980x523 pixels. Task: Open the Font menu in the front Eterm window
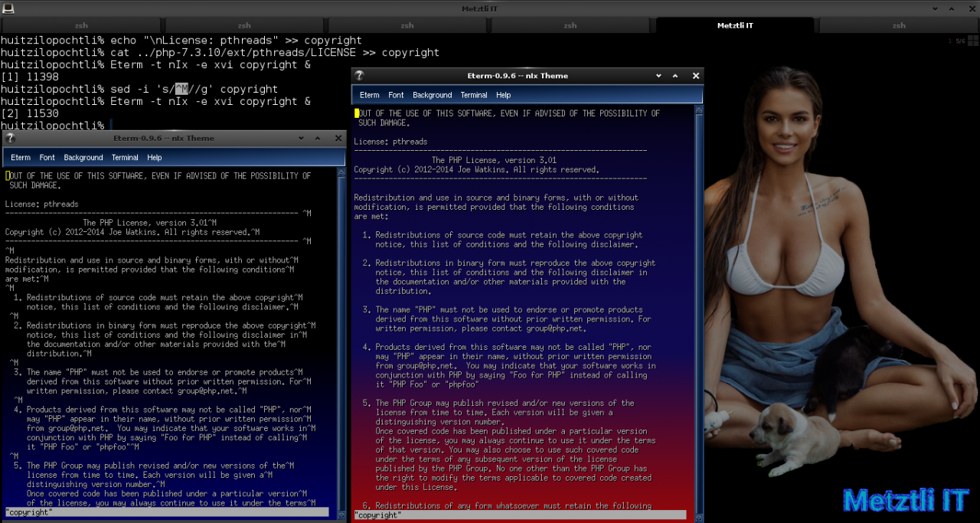point(396,95)
